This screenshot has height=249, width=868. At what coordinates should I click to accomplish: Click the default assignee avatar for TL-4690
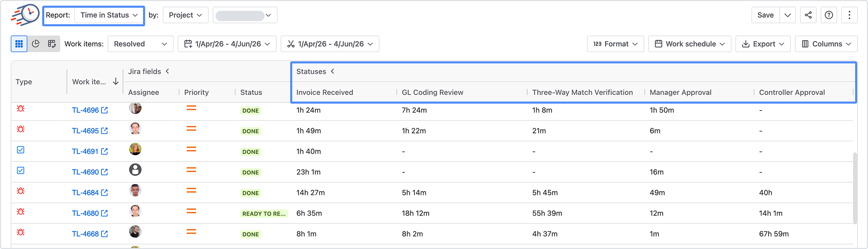135,170
